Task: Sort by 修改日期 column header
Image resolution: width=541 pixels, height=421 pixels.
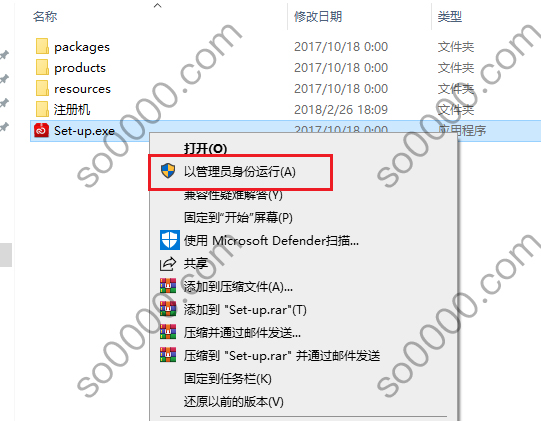Action: click(318, 16)
